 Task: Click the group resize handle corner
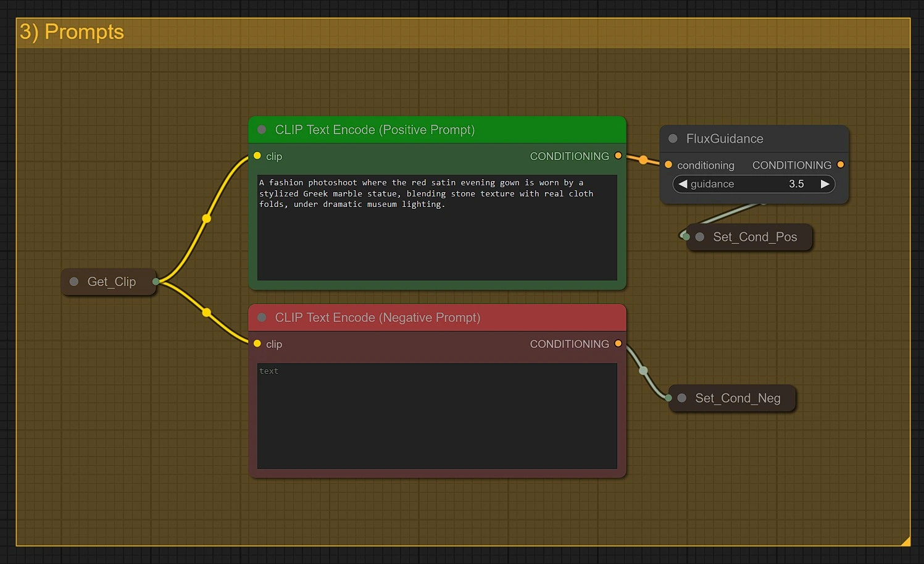[905, 541]
